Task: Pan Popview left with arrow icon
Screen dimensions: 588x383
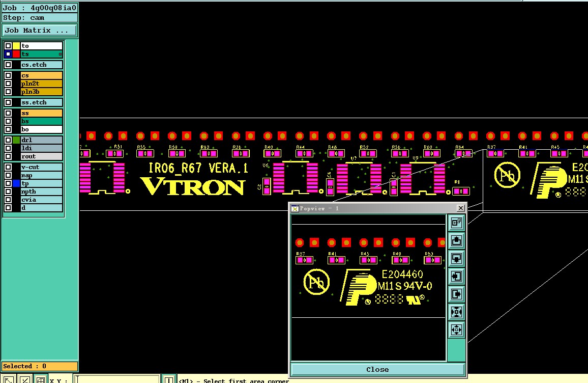Action: click(456, 277)
